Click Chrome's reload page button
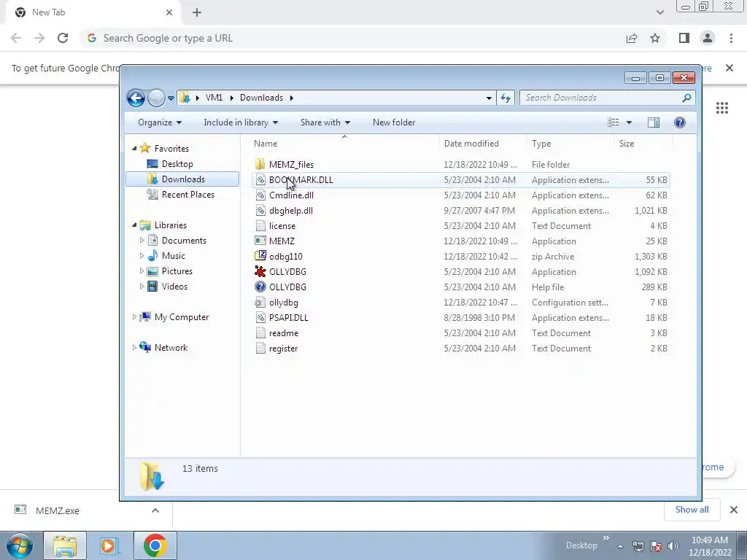 (63, 38)
